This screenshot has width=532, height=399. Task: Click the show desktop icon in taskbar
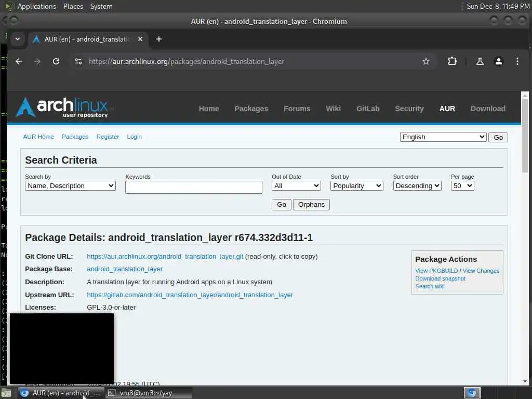[6, 393]
